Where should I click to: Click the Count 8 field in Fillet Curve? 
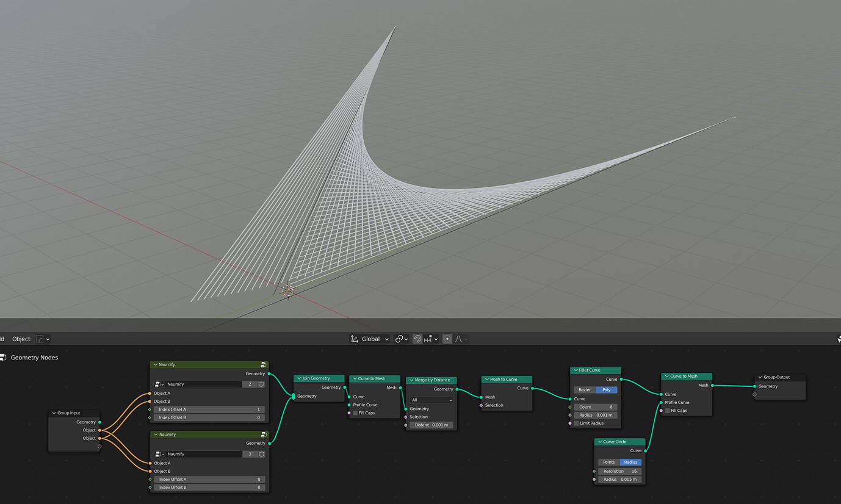click(596, 407)
